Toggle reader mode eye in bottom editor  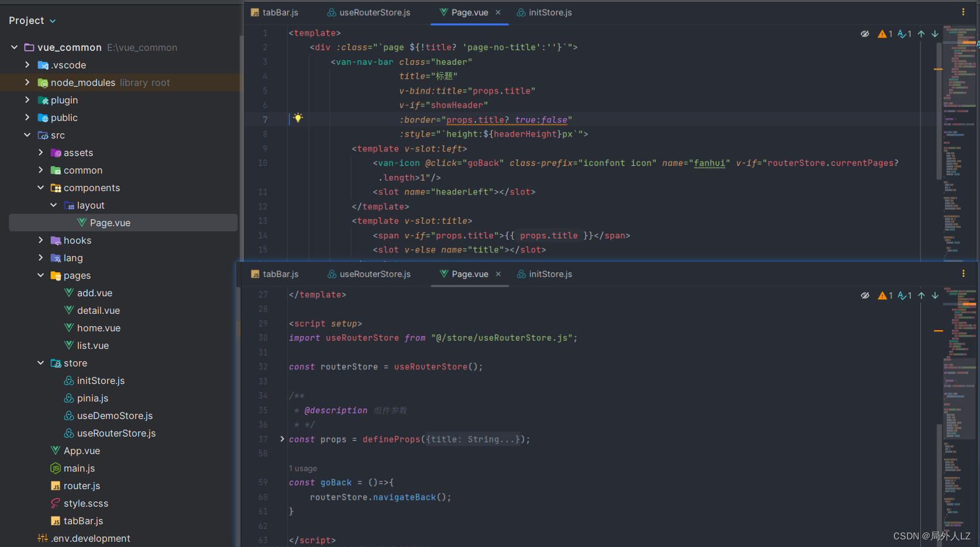click(865, 296)
